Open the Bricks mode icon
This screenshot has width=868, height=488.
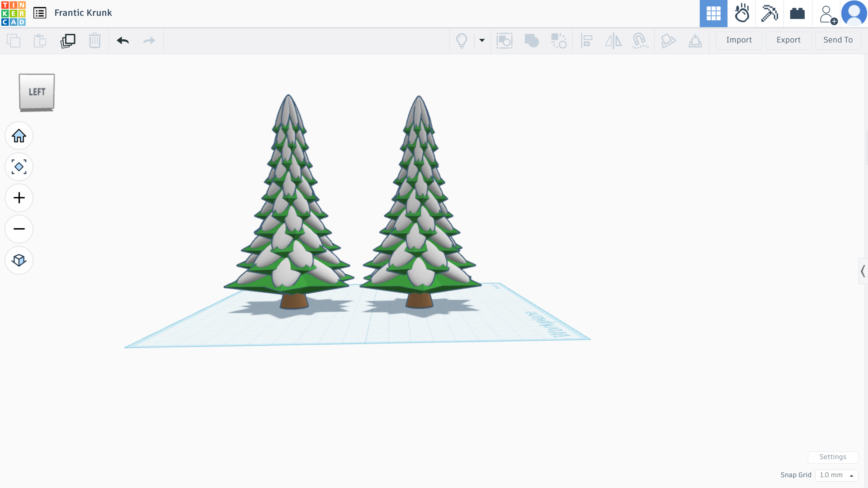pyautogui.click(x=797, y=14)
